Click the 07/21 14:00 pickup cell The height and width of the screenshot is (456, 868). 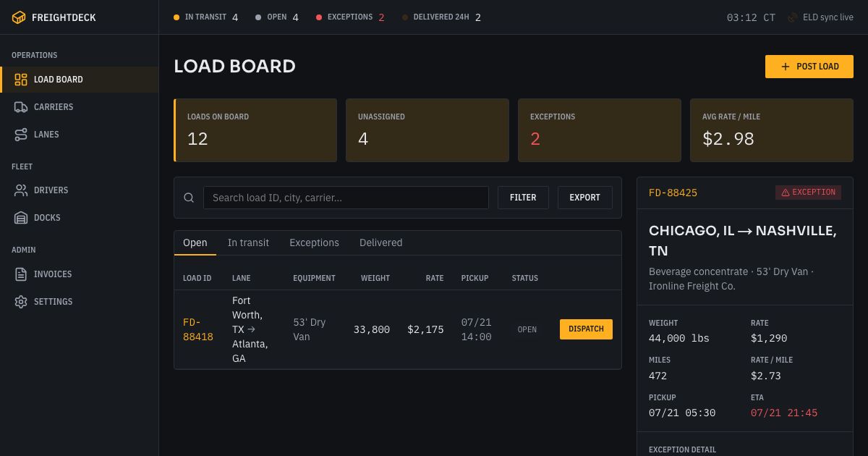click(x=477, y=329)
